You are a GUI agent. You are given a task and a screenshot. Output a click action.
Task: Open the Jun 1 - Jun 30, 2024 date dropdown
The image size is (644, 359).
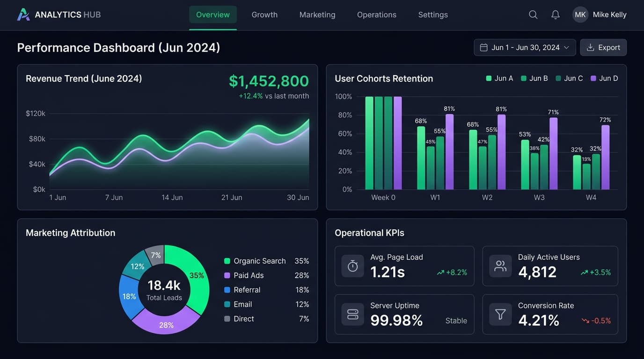(525, 47)
